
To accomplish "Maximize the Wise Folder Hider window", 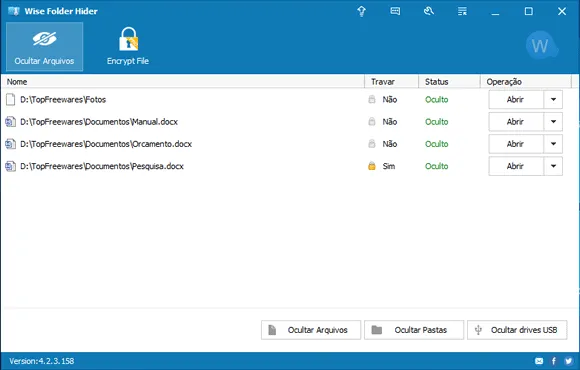I will click(x=529, y=11).
